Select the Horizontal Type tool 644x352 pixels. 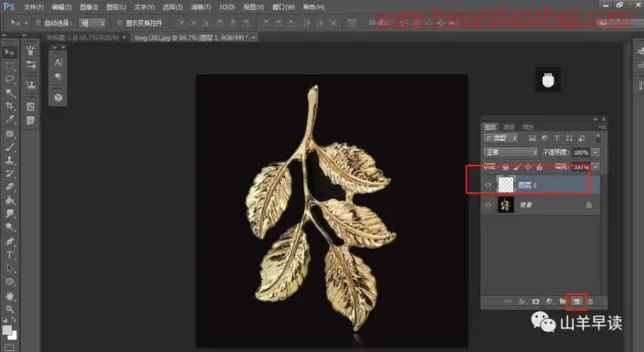(x=9, y=254)
